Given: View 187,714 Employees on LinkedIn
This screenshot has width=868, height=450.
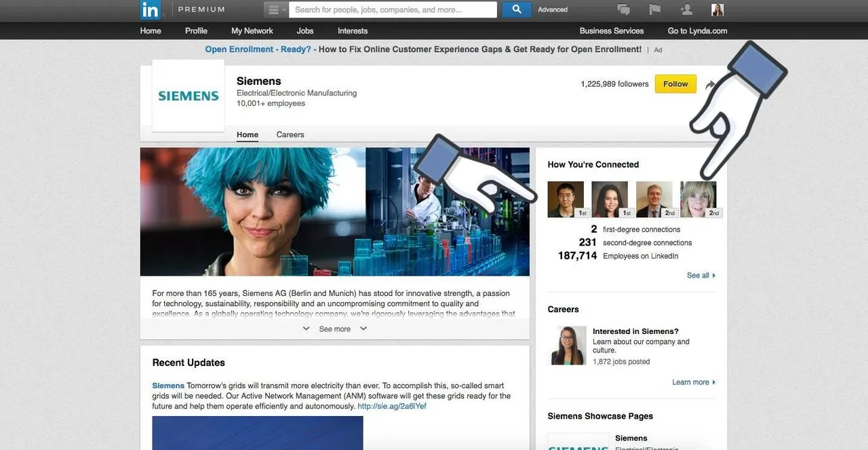Looking at the screenshot, I should point(618,256).
